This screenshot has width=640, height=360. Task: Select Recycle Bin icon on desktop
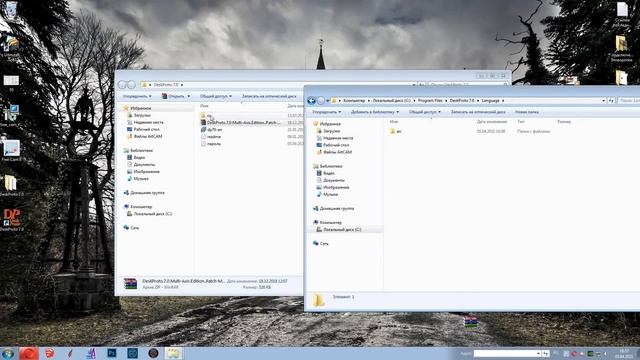tap(11, 10)
